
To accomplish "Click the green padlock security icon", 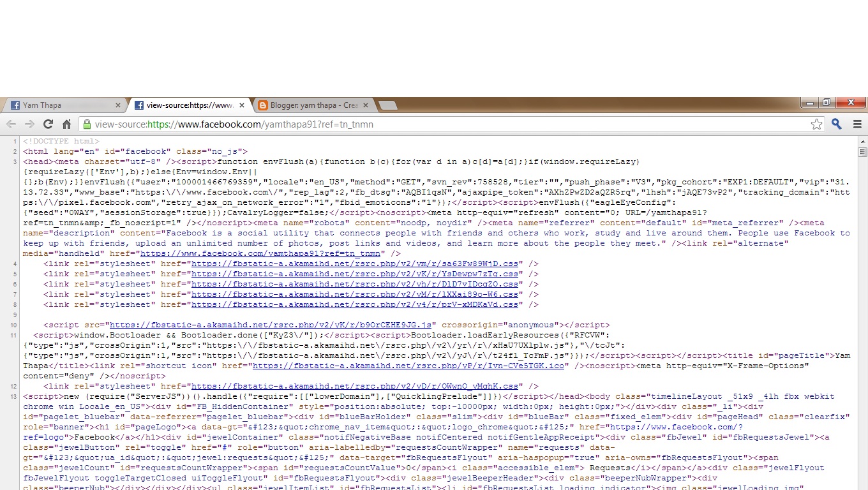I will (87, 124).
